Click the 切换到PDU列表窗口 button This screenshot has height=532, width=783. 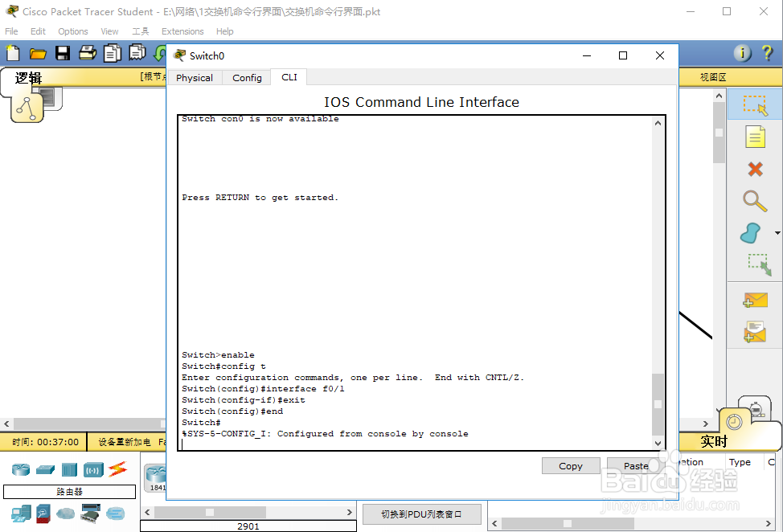(x=421, y=514)
